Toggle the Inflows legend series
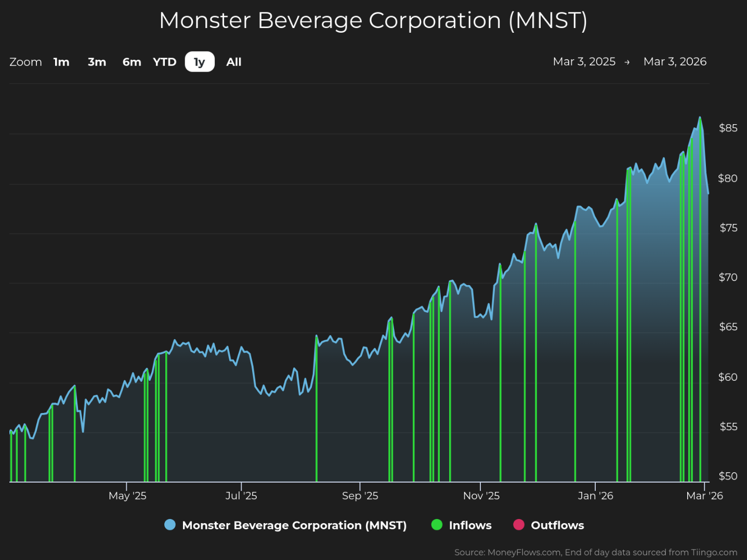747x560 pixels. (462, 525)
